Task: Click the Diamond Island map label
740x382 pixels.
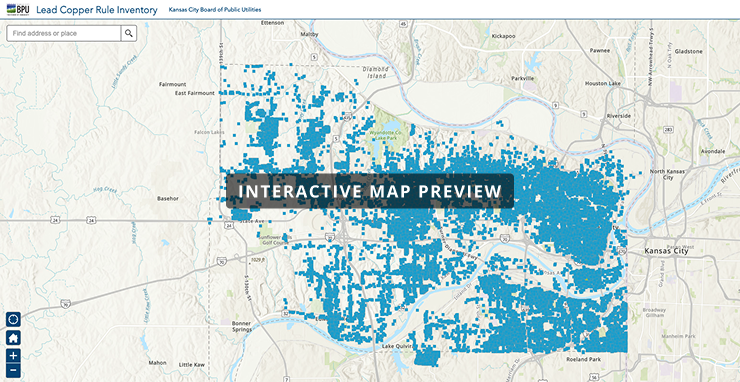Action: (376, 72)
